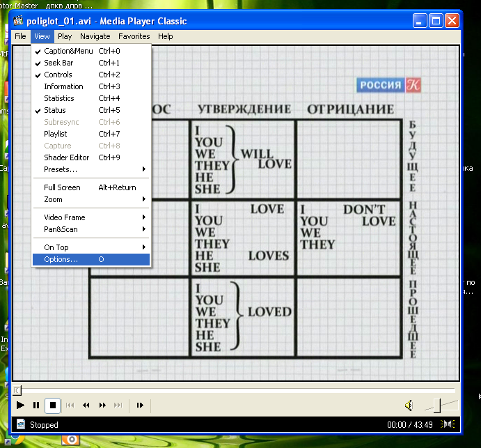Open the Shader Editor panel
Screen dimensions: 481x448
pos(91,157)
